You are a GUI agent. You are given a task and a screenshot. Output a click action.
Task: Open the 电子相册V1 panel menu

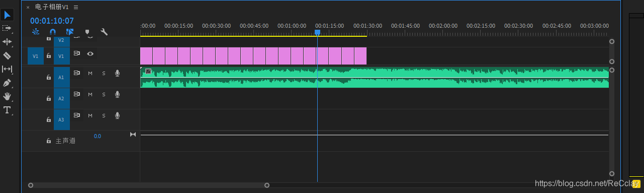click(x=76, y=7)
